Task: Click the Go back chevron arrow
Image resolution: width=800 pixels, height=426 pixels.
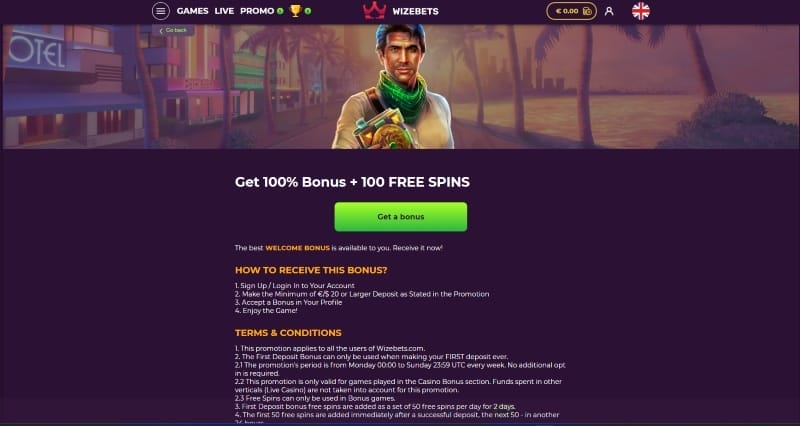Action: [x=161, y=31]
